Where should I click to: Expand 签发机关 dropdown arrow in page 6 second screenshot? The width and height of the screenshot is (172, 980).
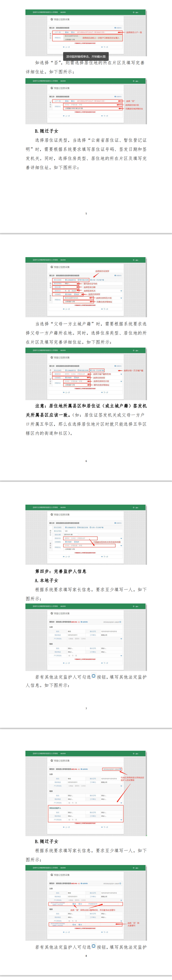(x=121, y=374)
